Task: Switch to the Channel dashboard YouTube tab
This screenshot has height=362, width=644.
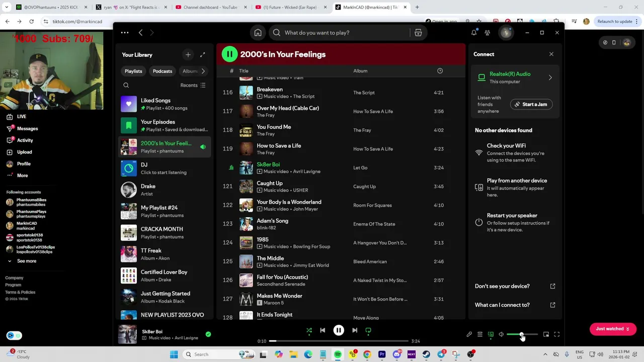Action: 210,7
